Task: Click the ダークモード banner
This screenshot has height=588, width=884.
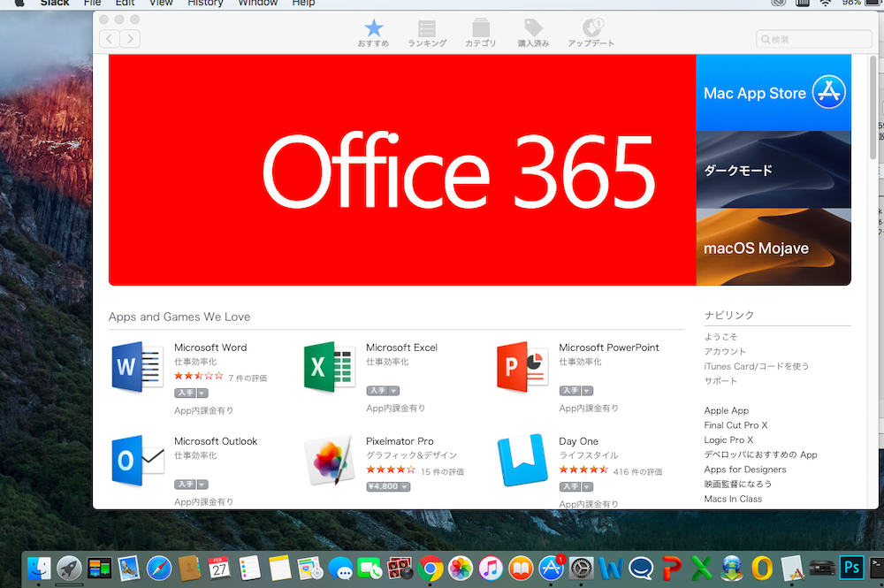Action: (x=773, y=170)
